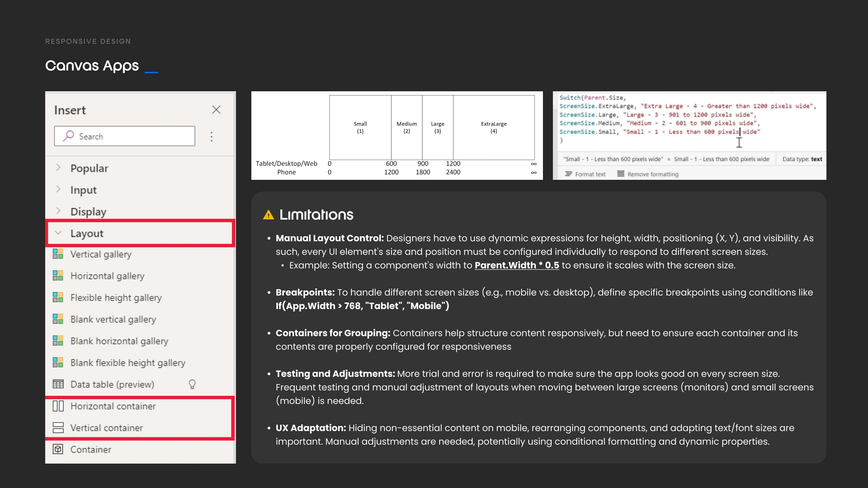
Task: Click the horizontal gallery icon
Action: pyautogui.click(x=58, y=276)
